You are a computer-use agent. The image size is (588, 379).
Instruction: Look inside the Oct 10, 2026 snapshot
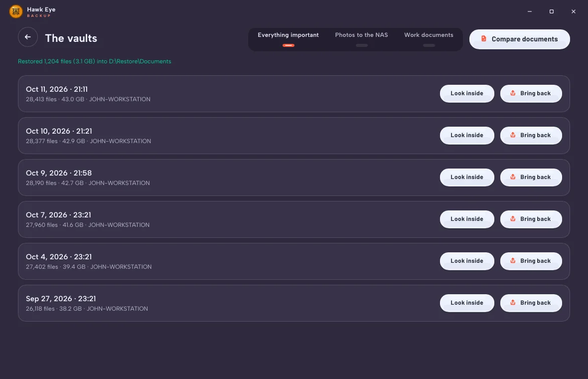pyautogui.click(x=467, y=136)
